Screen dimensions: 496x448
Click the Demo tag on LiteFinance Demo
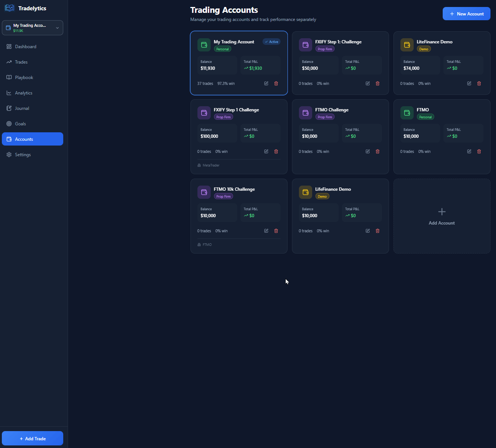pos(424,49)
